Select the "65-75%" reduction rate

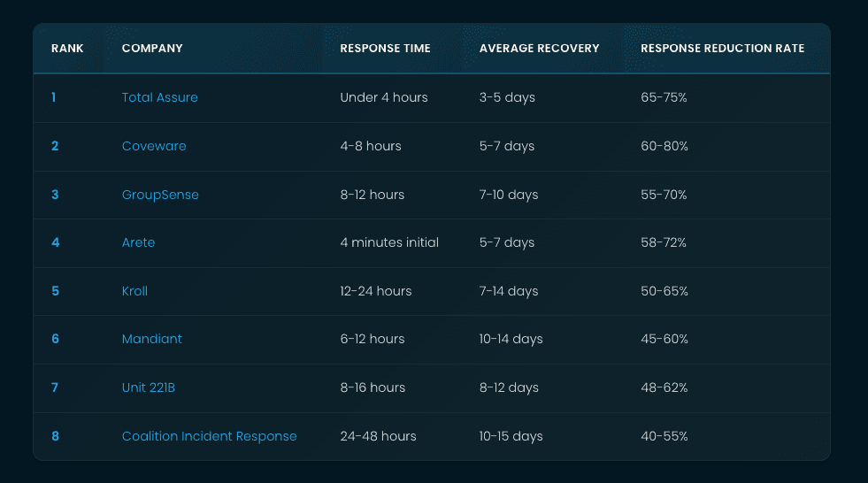click(x=664, y=97)
